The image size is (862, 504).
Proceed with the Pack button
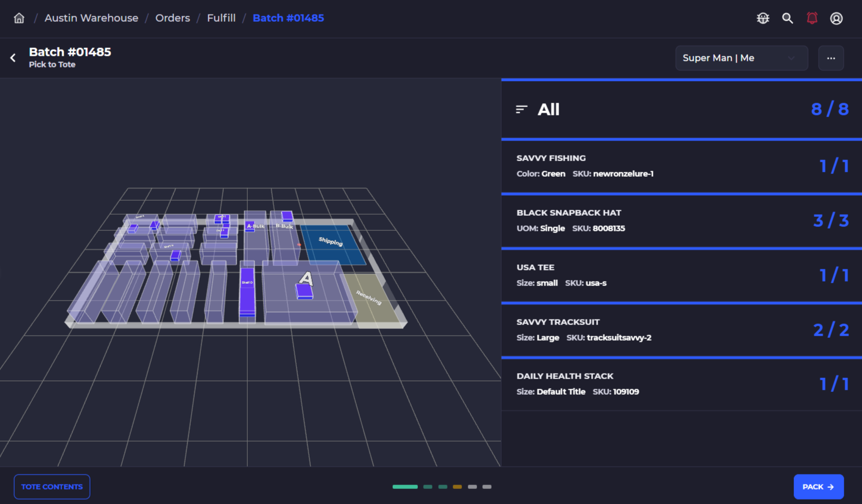(x=818, y=487)
